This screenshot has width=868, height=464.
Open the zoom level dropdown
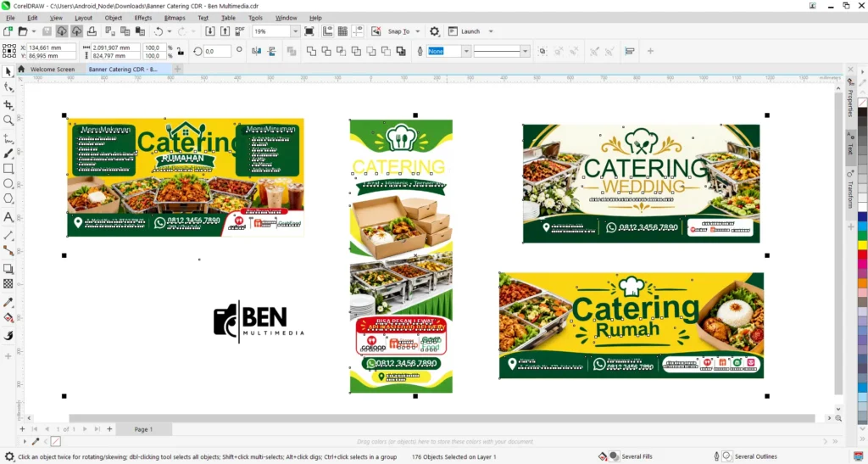[295, 31]
